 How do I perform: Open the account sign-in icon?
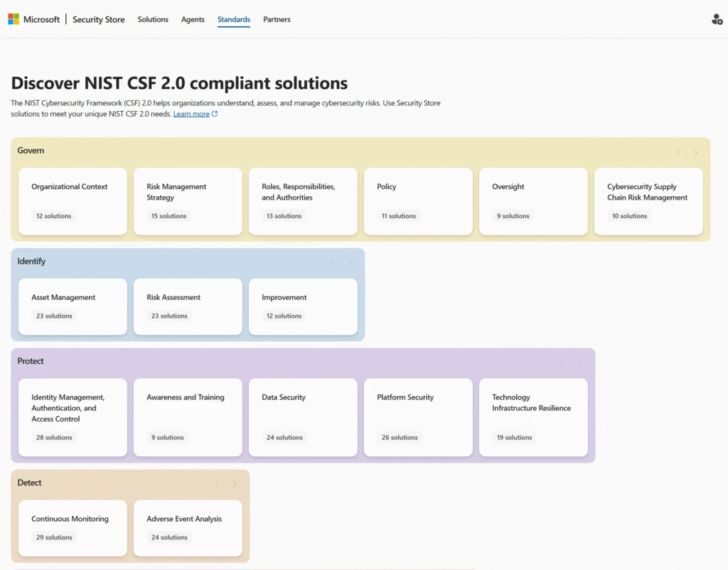pos(717,19)
